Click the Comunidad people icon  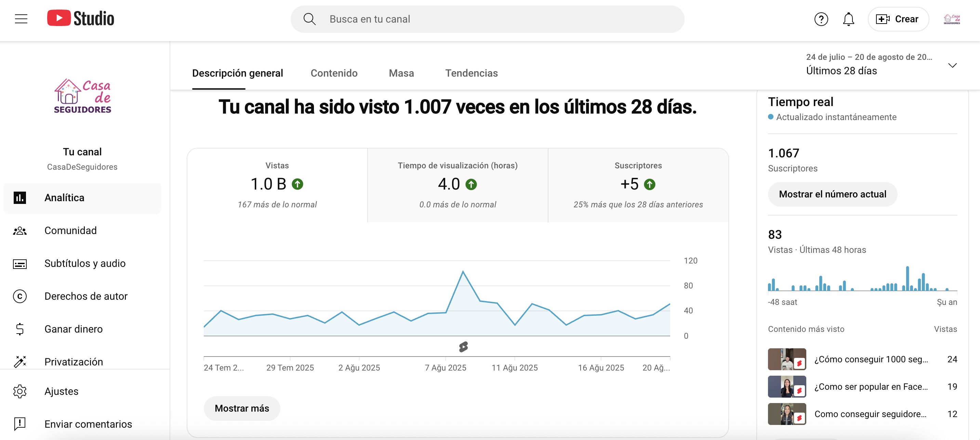pos(20,231)
